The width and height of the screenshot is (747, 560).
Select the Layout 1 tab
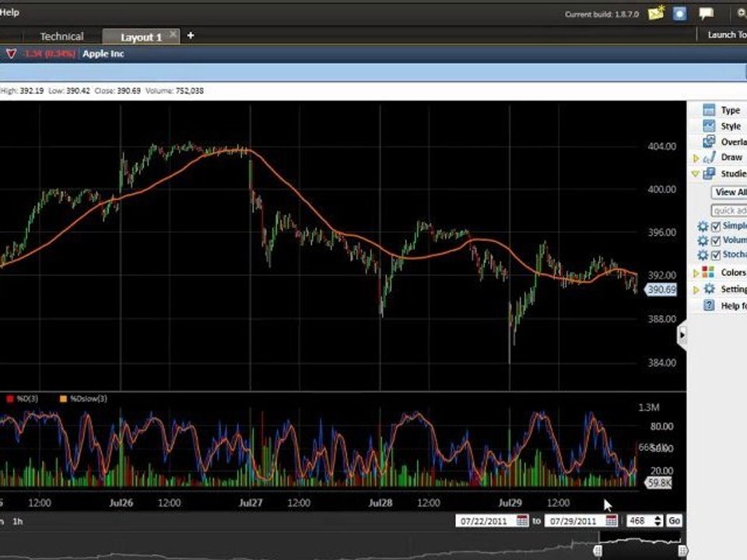141,37
